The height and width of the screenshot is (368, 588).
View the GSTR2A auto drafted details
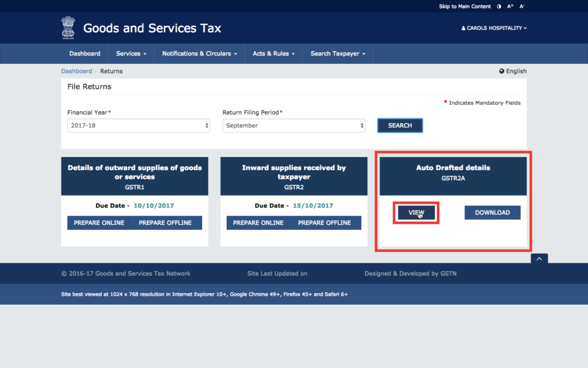click(415, 212)
